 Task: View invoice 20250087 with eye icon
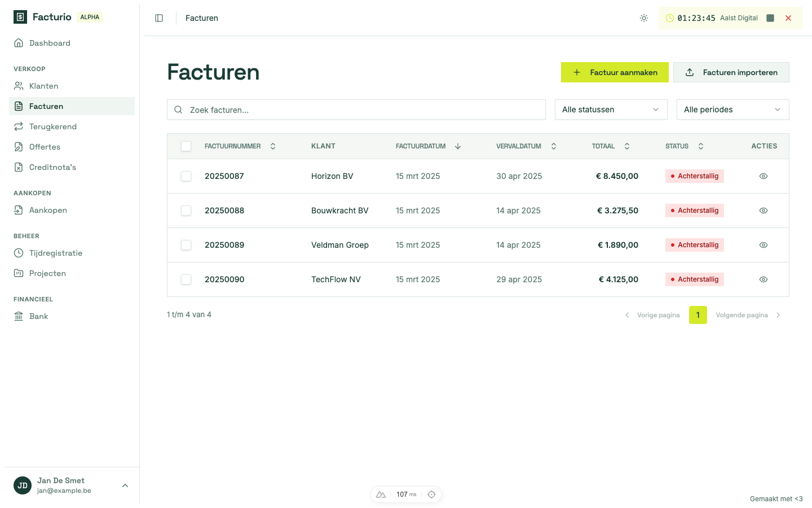tap(764, 176)
